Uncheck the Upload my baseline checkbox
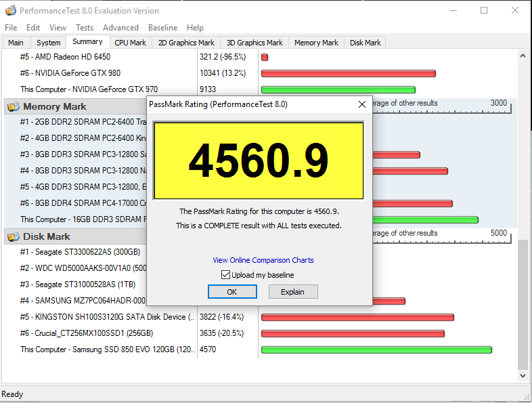 click(226, 275)
